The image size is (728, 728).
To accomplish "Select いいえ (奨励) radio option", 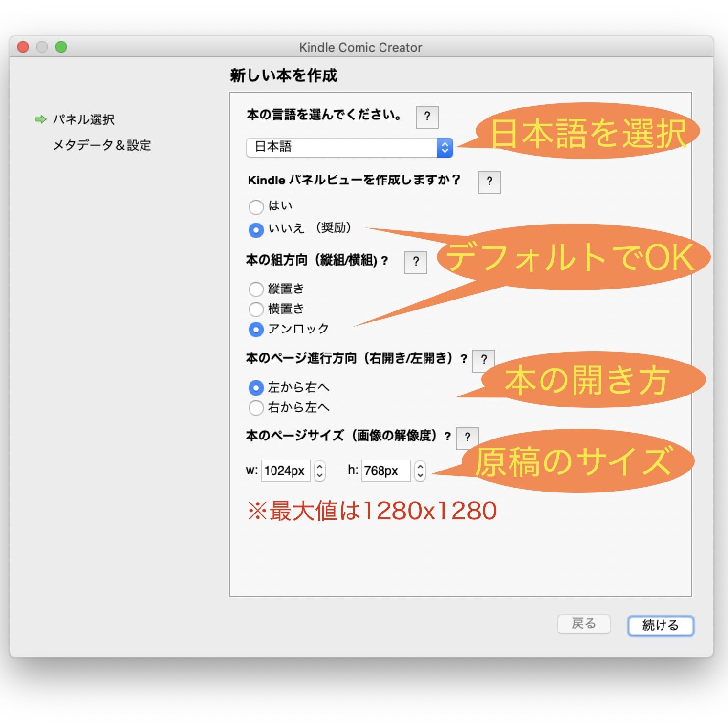I will [x=256, y=230].
